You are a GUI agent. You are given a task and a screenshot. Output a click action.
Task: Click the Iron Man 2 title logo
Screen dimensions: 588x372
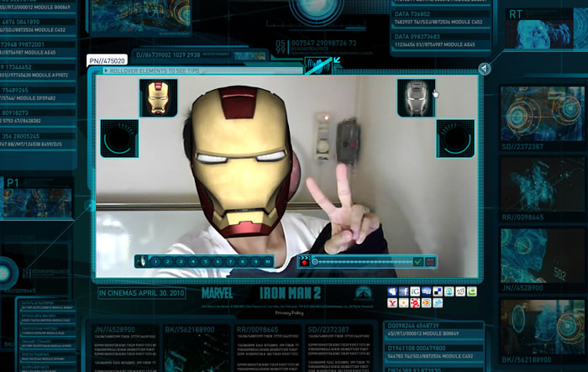tap(291, 293)
